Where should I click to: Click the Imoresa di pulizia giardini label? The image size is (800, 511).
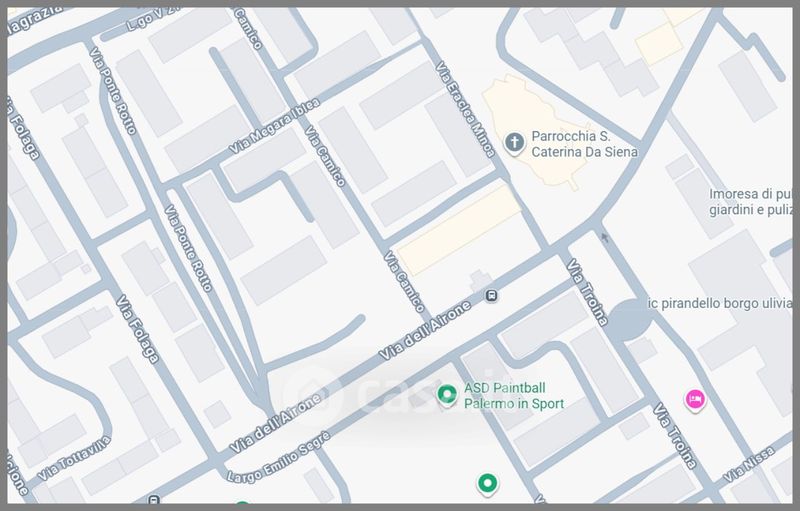tap(750, 202)
